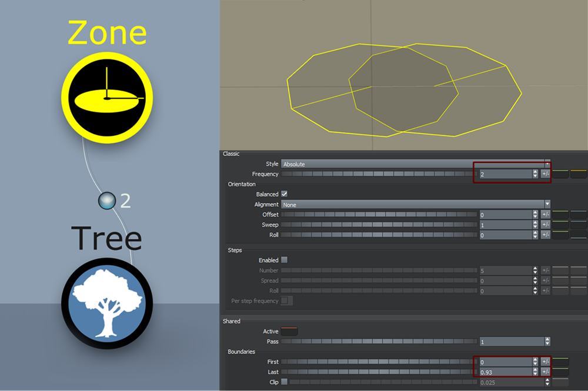Open the green-topped curve editor for Frequency
Viewport: 588px width, 391px height.
coord(560,174)
